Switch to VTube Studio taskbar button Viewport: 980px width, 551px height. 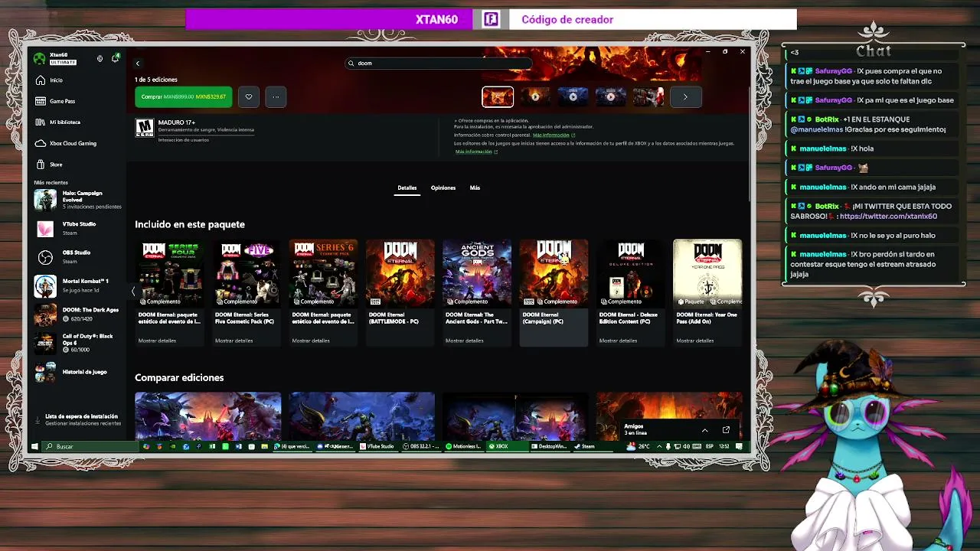point(377,446)
